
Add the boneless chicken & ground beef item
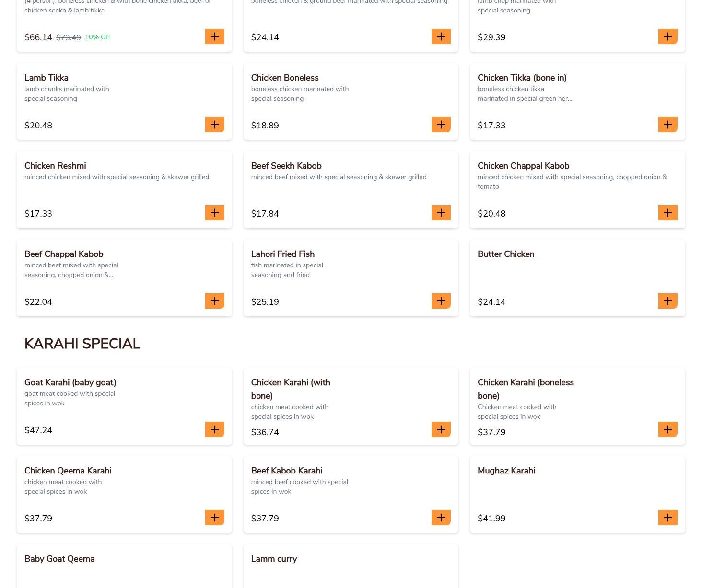pyautogui.click(x=441, y=36)
